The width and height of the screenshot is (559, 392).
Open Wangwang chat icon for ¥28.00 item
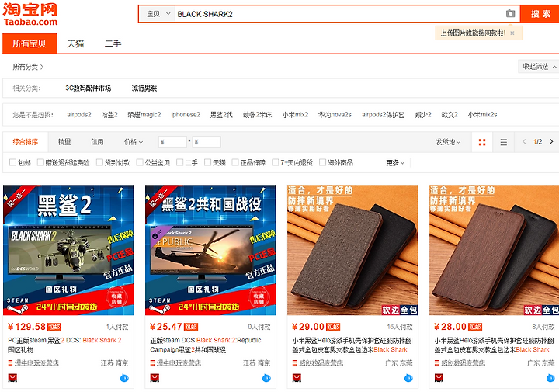point(550,378)
